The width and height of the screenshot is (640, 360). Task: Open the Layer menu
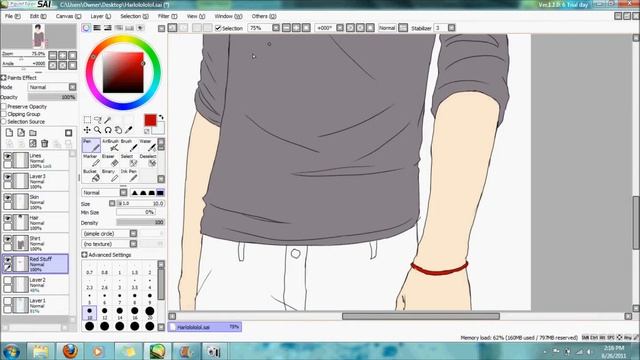[x=100, y=16]
